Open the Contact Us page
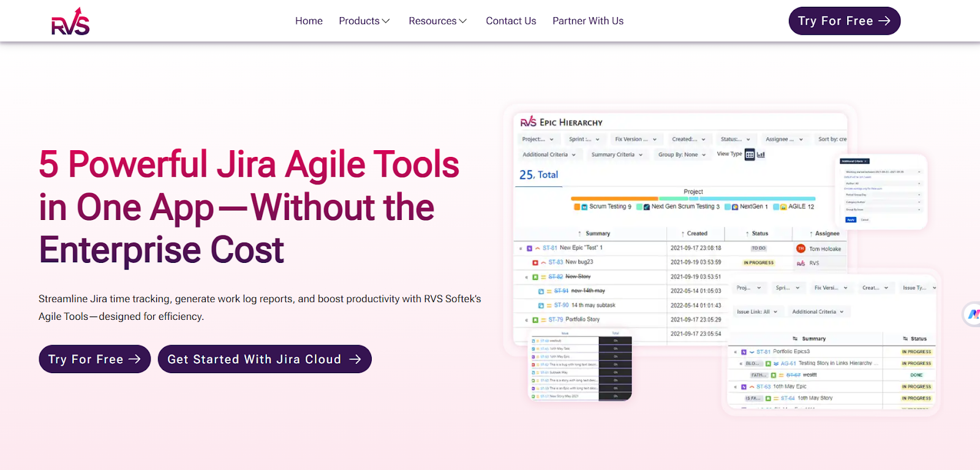This screenshot has width=980, height=470. (511, 21)
